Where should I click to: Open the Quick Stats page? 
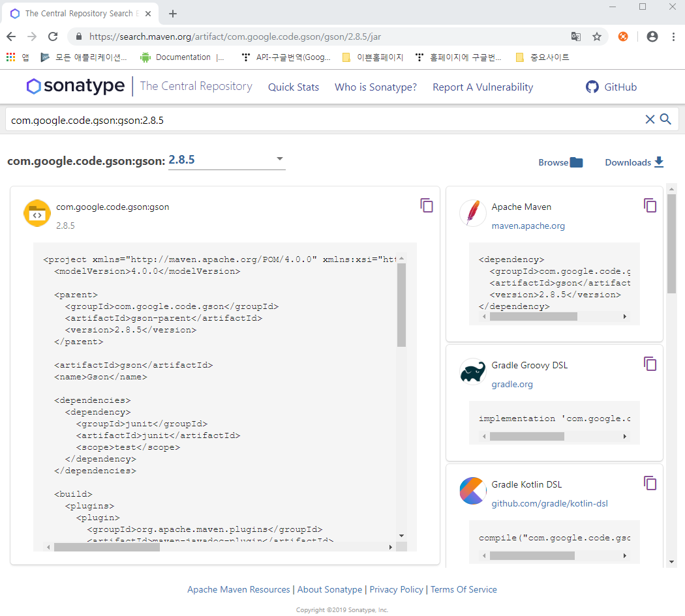[x=294, y=87]
